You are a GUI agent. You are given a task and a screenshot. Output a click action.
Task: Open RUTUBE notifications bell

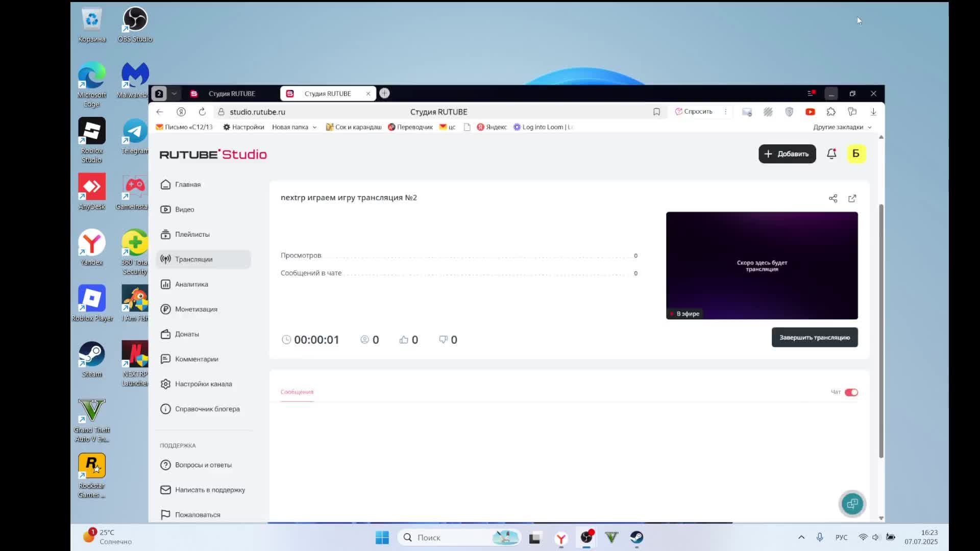(x=831, y=154)
